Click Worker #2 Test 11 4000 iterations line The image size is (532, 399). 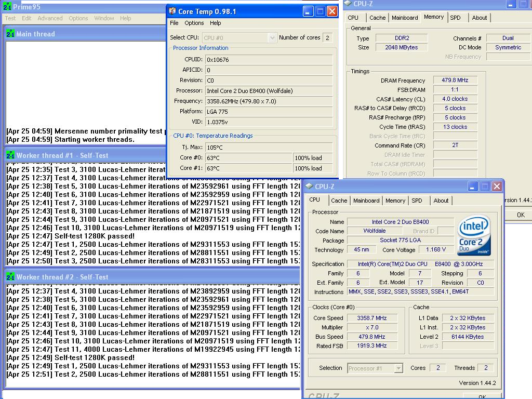tap(153, 350)
